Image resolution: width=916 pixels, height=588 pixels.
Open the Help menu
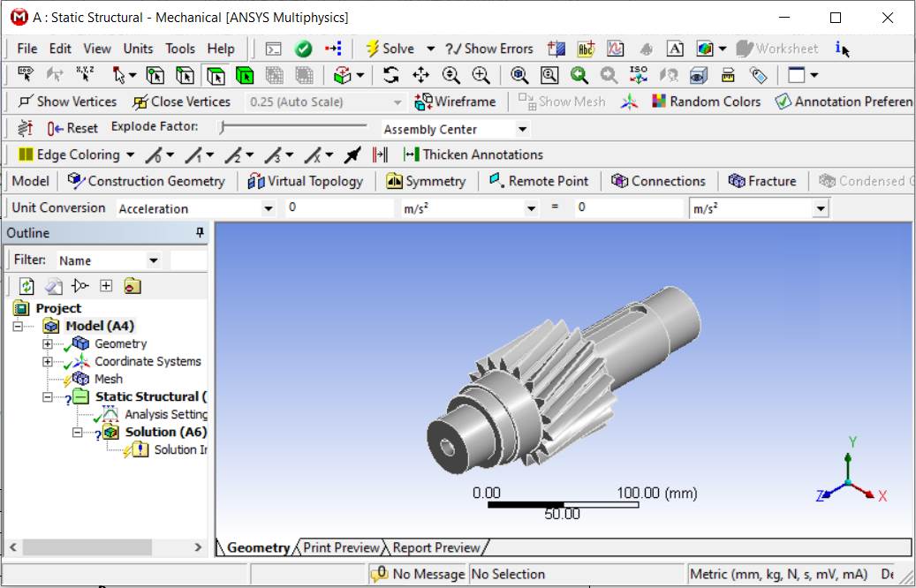221,49
